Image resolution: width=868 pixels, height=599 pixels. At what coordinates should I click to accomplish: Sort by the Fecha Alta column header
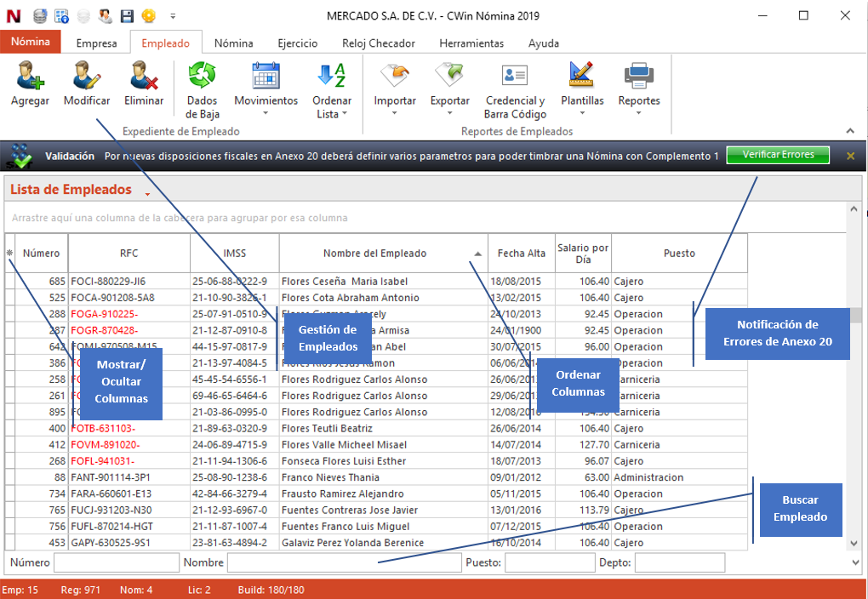(522, 253)
